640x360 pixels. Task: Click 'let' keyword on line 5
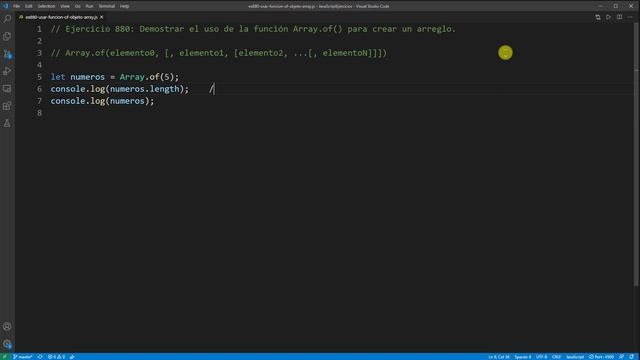click(x=58, y=77)
